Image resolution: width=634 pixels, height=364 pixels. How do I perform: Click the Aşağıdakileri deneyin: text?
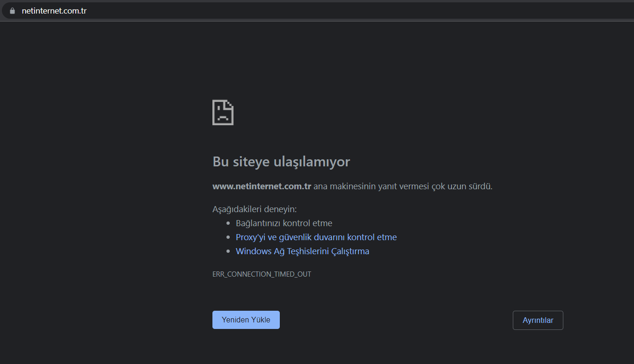coord(255,209)
